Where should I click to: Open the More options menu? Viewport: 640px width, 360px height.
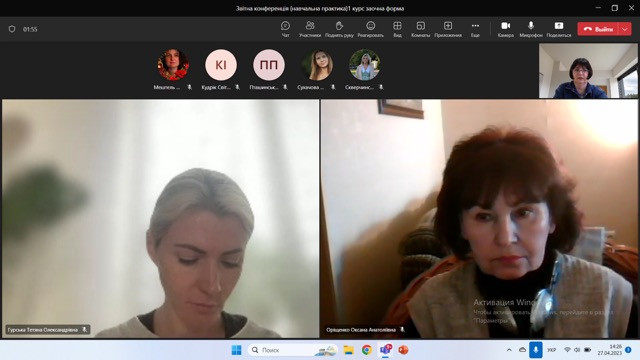coord(475,29)
